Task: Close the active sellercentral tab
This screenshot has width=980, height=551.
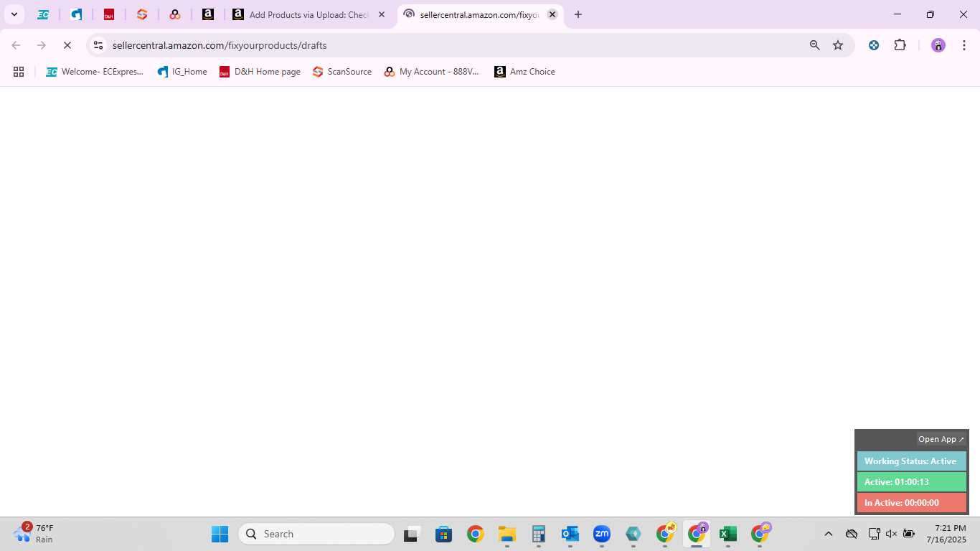Action: click(552, 14)
